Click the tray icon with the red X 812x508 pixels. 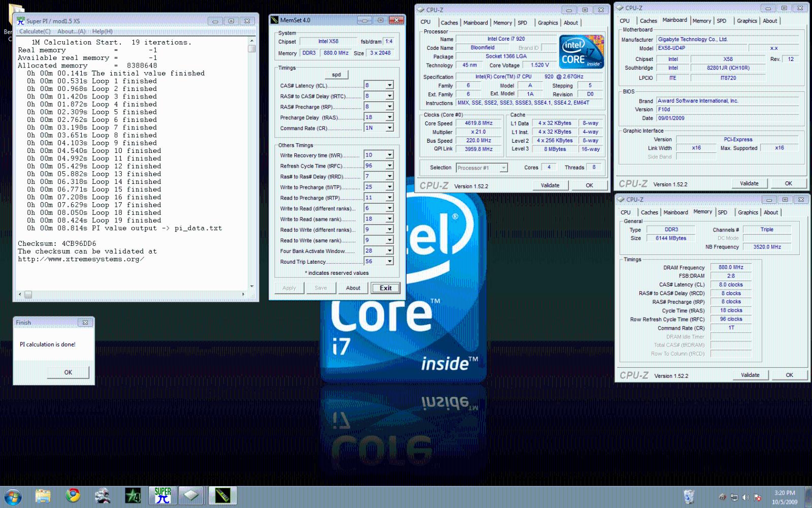point(758,497)
